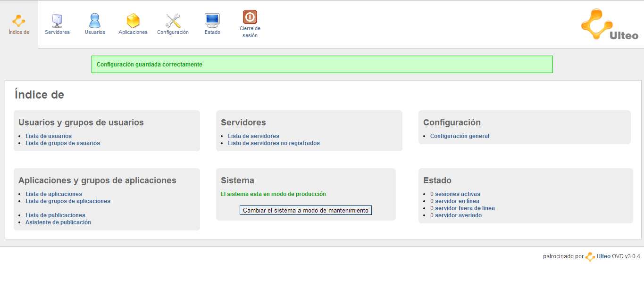The height and width of the screenshot is (303, 644).
Task: Open Lista de aplicaciones link
Action: [x=54, y=194]
